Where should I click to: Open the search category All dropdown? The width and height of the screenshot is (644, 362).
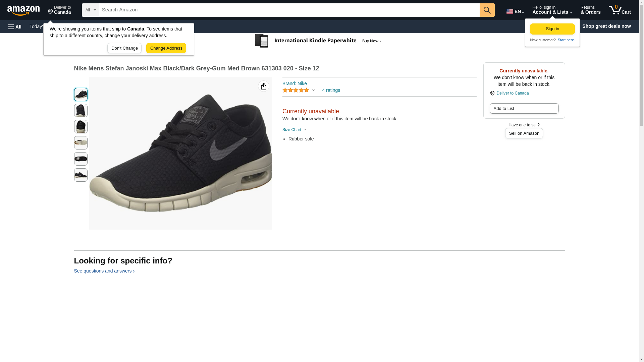(x=90, y=10)
